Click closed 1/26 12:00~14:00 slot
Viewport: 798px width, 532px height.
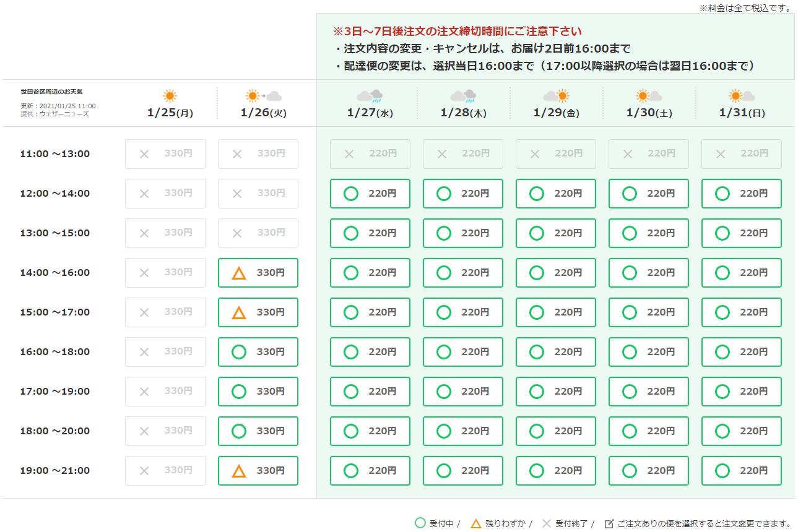[258, 194]
